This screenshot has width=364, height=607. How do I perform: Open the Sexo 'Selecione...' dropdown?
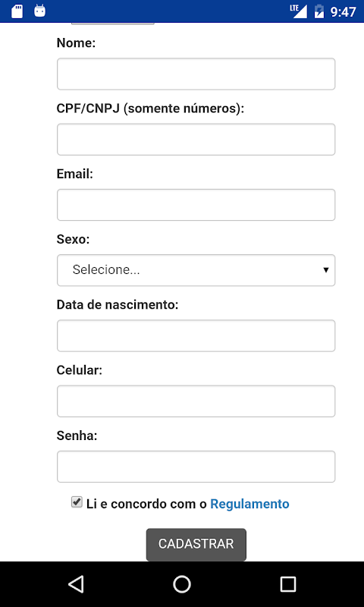tap(196, 270)
